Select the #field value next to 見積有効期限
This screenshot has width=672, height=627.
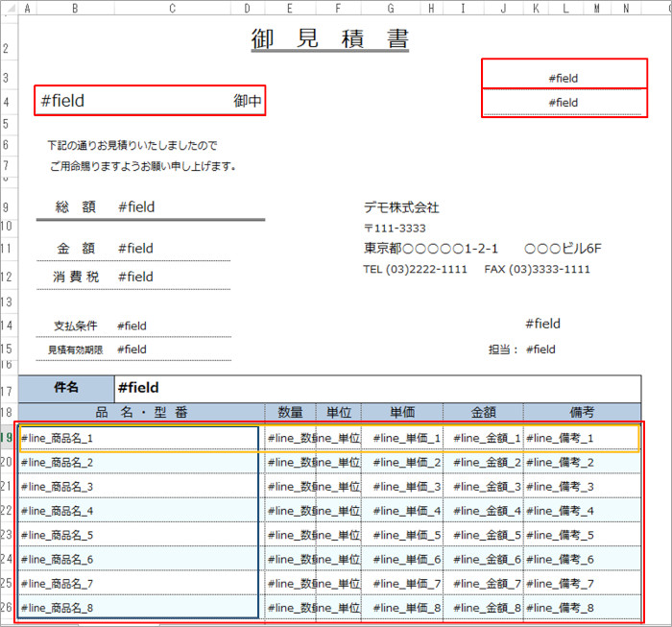[132, 350]
